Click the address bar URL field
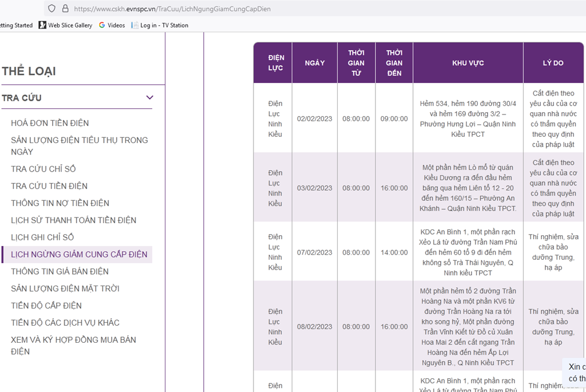The width and height of the screenshot is (586, 392). [x=172, y=9]
